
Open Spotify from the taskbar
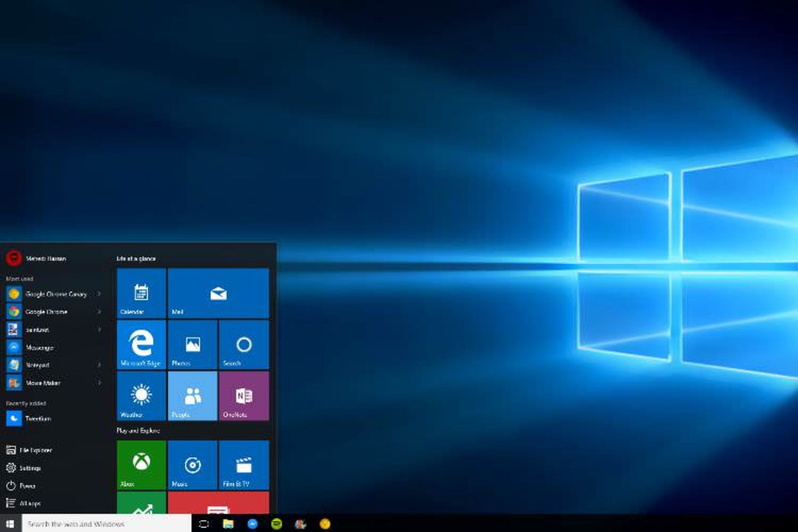click(x=276, y=524)
